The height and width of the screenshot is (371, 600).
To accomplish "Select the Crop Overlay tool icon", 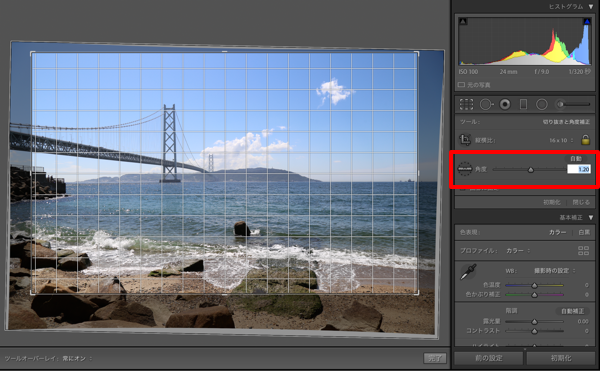I will coord(466,104).
